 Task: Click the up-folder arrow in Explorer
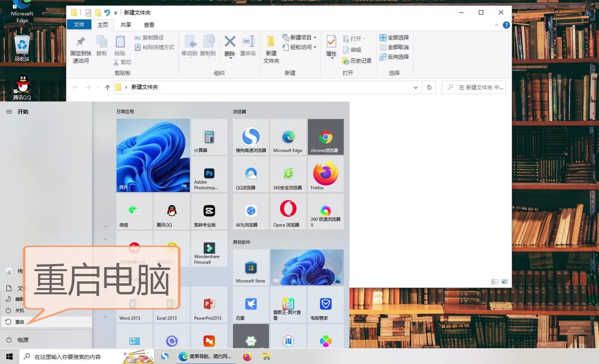pyautogui.click(x=107, y=87)
